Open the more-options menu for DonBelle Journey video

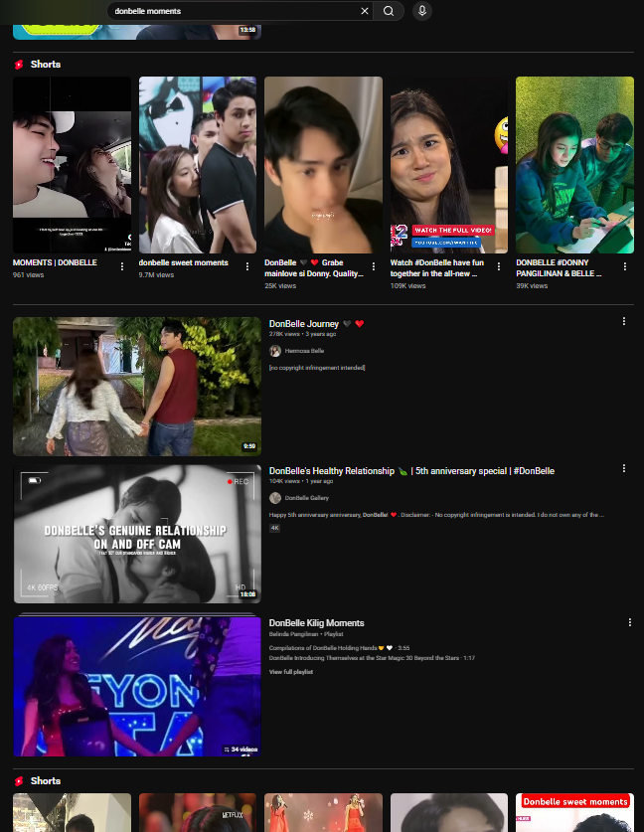coord(624,321)
